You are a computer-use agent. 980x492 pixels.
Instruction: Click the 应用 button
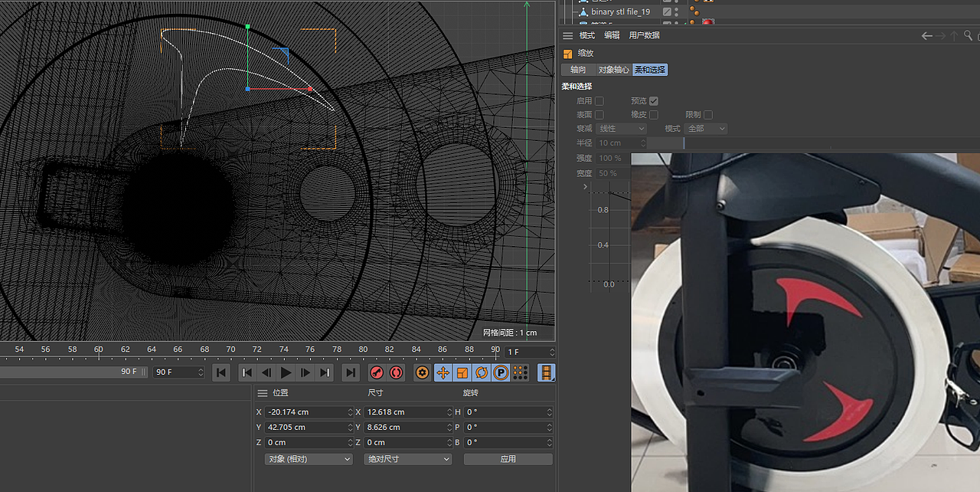tap(508, 459)
